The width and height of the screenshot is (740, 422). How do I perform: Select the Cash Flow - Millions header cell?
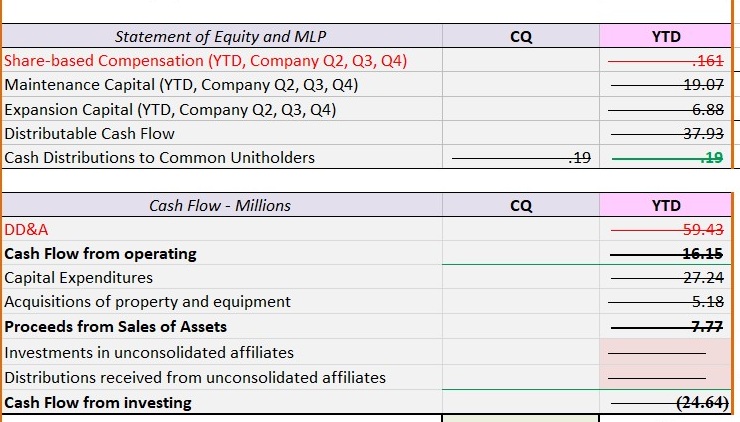point(220,205)
